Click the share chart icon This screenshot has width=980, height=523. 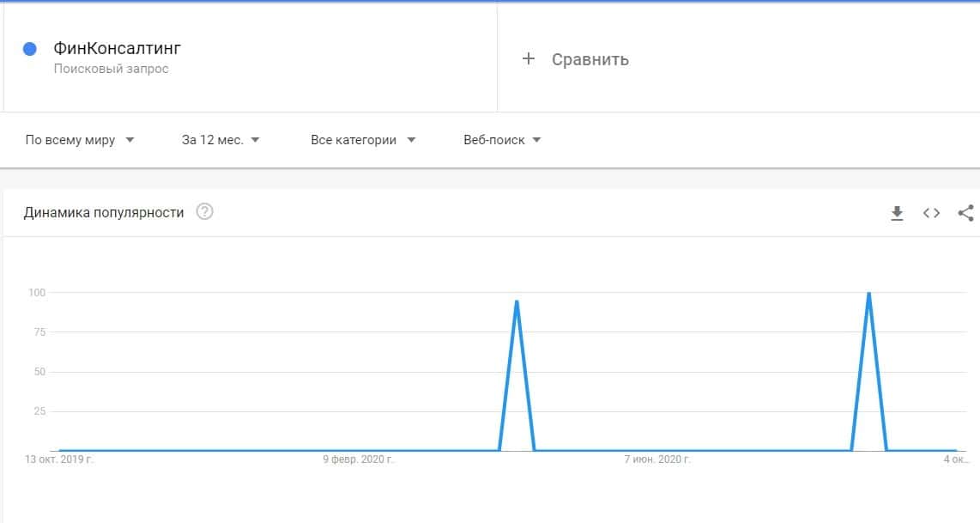(965, 213)
